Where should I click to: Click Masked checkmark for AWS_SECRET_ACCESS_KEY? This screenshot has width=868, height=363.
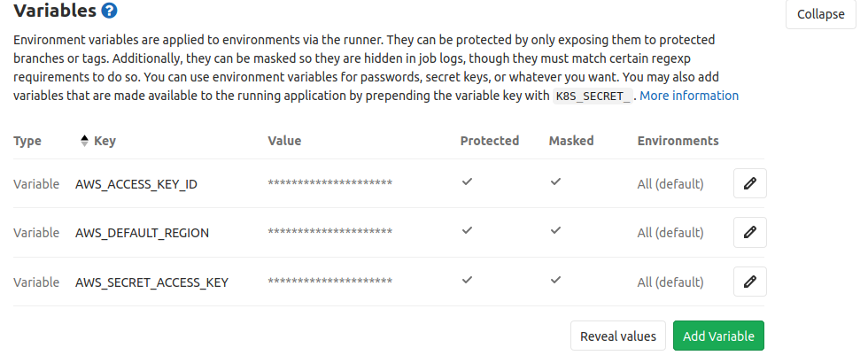point(555,280)
